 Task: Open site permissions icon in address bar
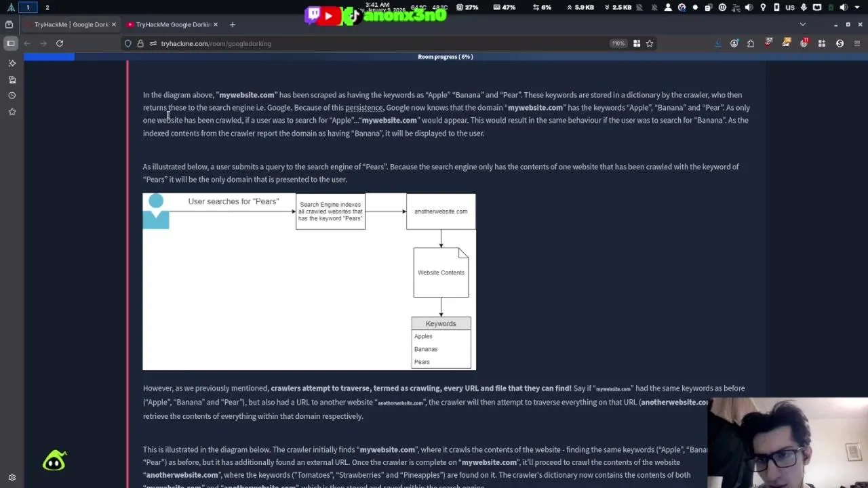153,43
